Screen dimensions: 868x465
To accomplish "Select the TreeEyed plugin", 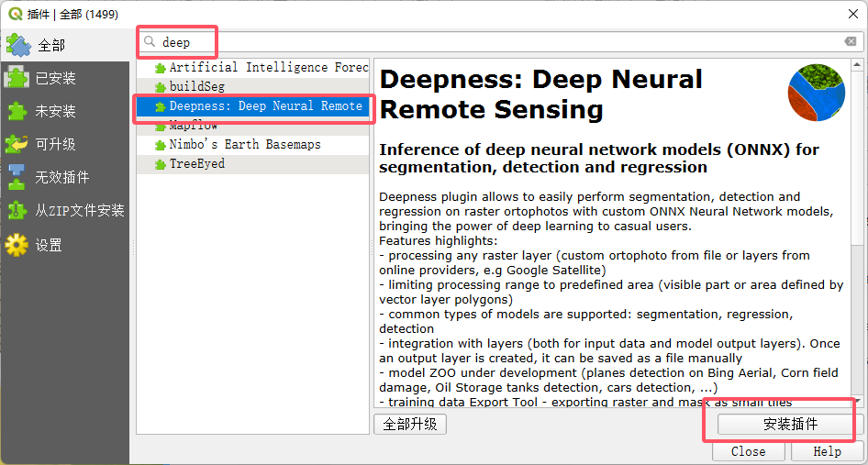I will click(253, 164).
